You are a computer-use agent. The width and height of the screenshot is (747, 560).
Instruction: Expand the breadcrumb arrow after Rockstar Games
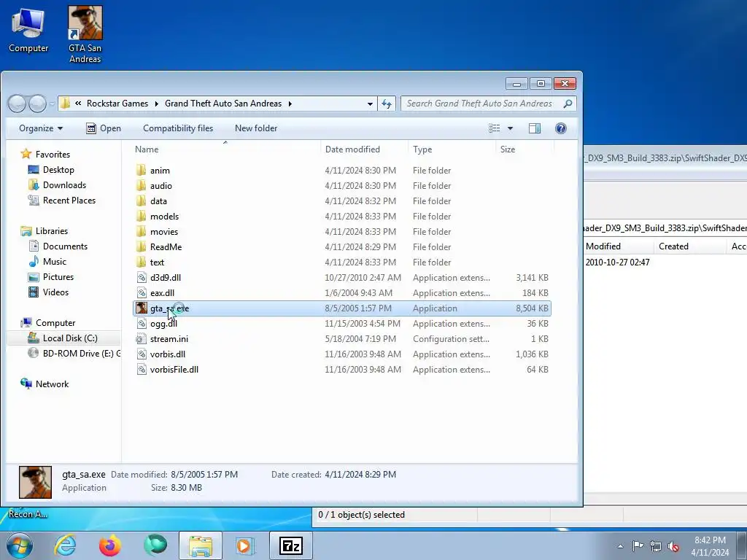point(156,104)
